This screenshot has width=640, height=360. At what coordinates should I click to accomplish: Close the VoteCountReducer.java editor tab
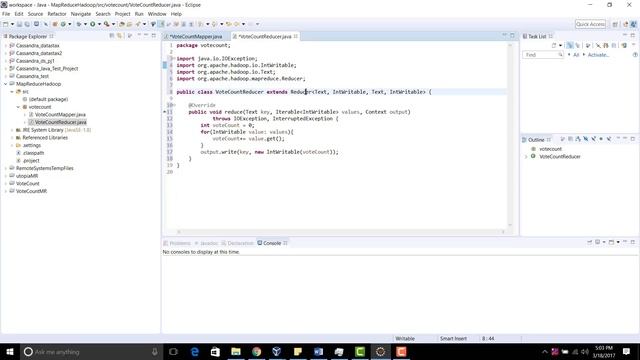296,36
